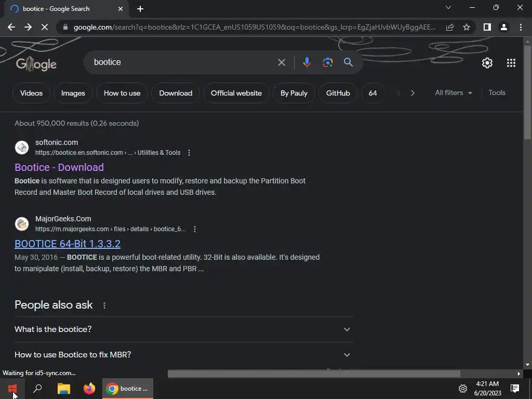
Task: Launch File Explorer from the taskbar
Action: tap(63, 389)
